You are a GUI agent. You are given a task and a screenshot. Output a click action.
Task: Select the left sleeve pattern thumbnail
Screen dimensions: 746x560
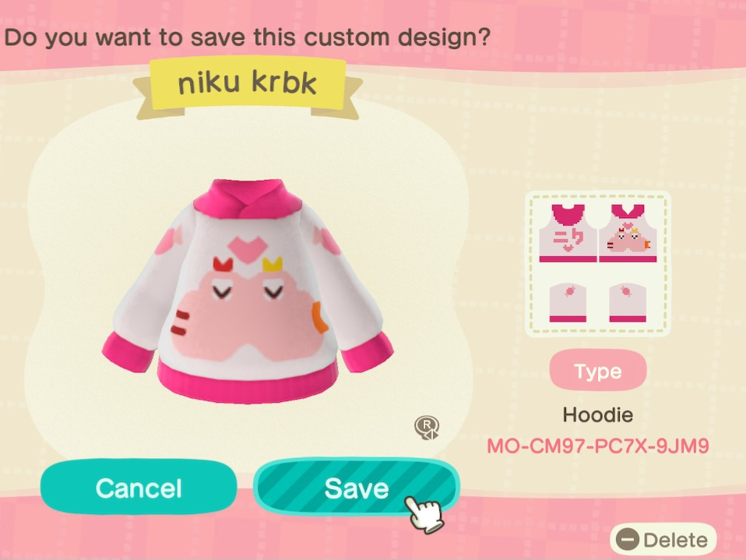click(x=568, y=303)
